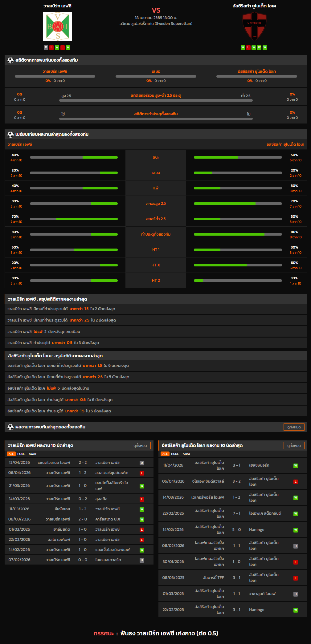311x644 pixels.
Task: Click soccer ball icon beside latest meetings header
Action: click(10, 427)
